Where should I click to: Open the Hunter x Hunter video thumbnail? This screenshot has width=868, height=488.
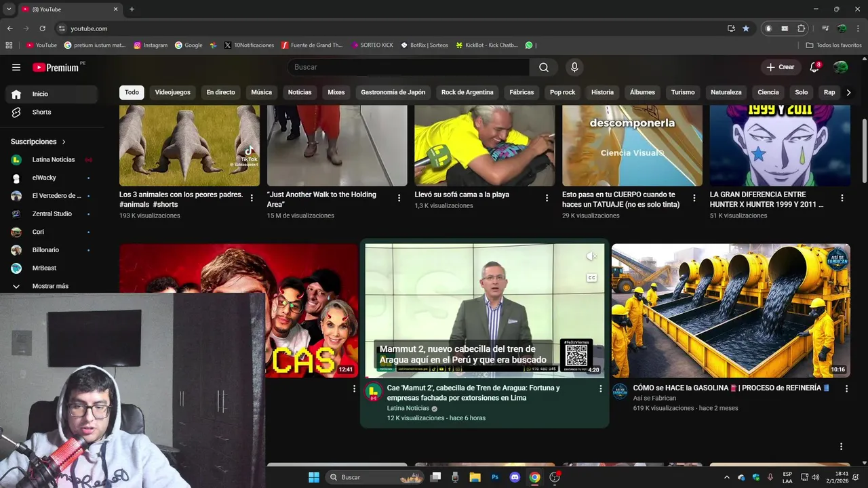780,145
